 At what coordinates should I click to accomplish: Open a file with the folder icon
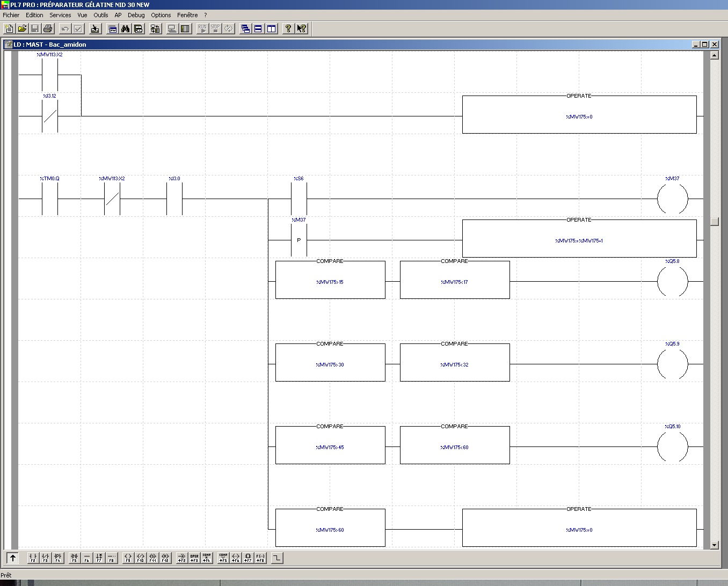[22, 28]
